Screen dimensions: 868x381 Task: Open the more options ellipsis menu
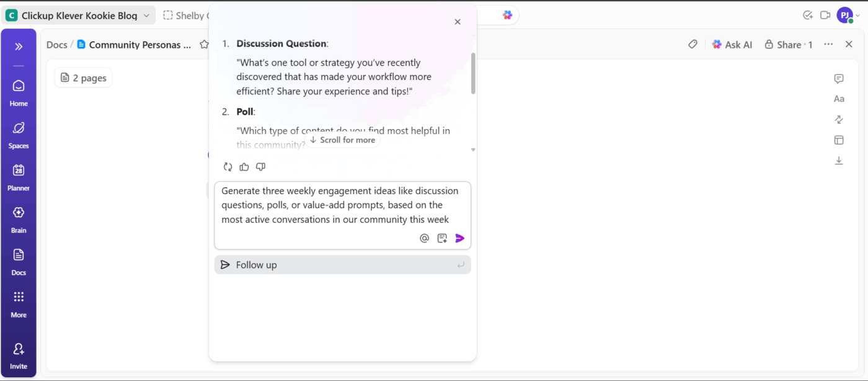(828, 44)
